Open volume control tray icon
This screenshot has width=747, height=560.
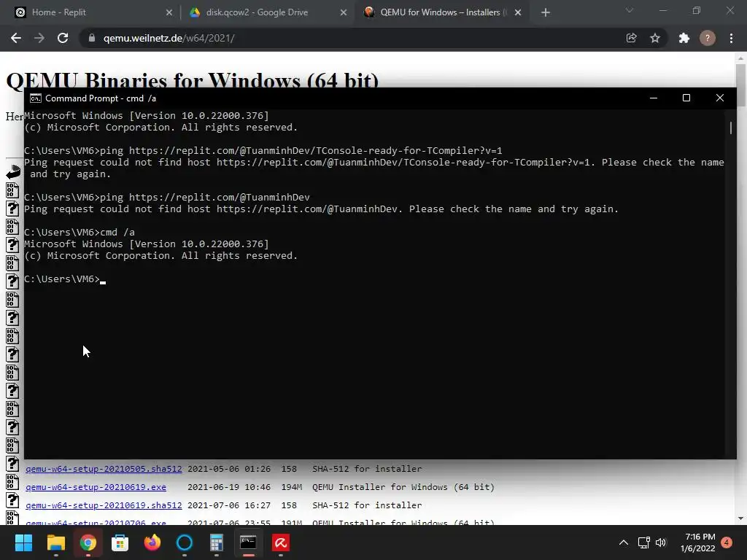point(661,542)
